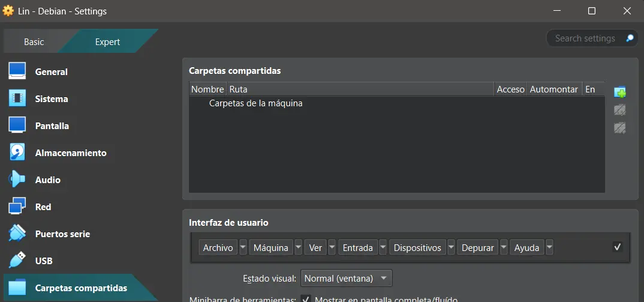Viewport: 644px width, 302px height.
Task: Expand the Ver menu arrow
Action: [x=332, y=248]
